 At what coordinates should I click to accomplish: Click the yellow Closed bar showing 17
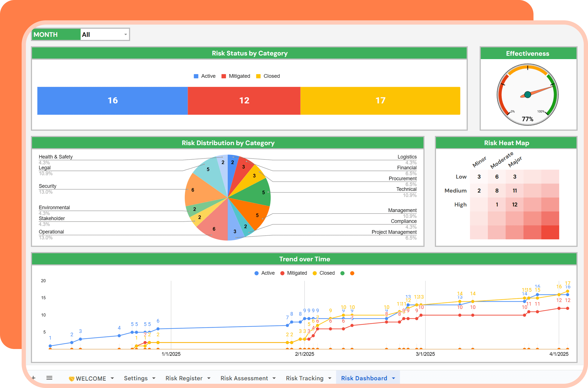(x=380, y=101)
